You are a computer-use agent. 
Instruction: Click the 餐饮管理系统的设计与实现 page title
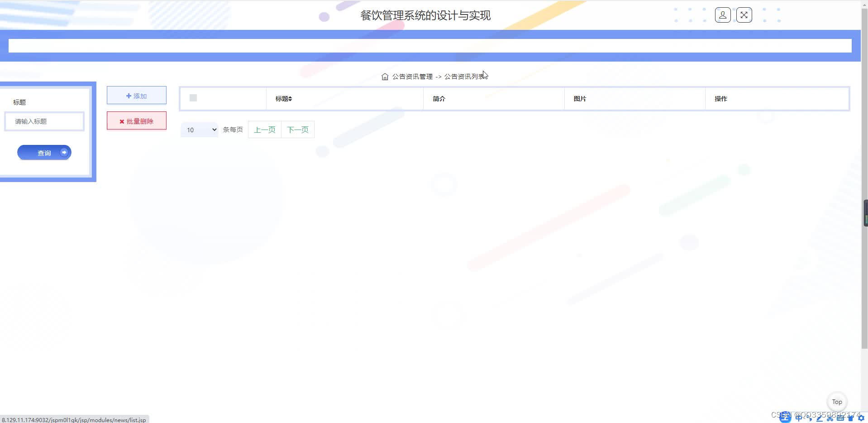tap(425, 15)
